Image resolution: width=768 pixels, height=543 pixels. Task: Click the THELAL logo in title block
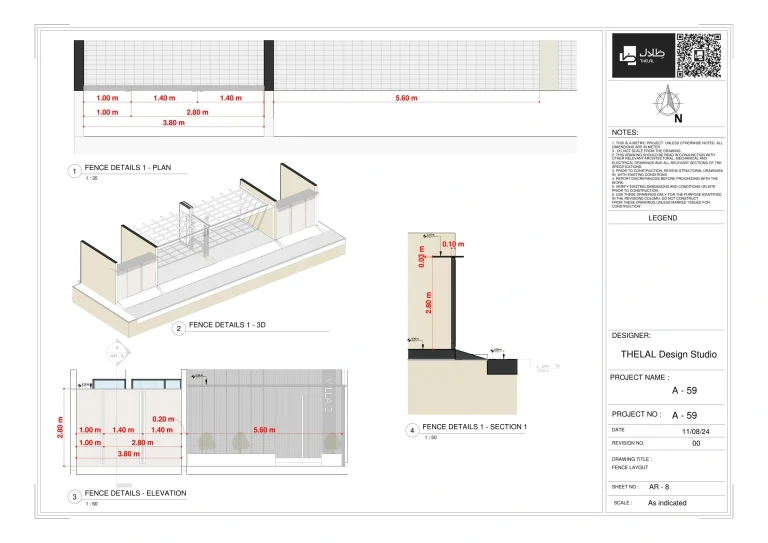tap(638, 57)
